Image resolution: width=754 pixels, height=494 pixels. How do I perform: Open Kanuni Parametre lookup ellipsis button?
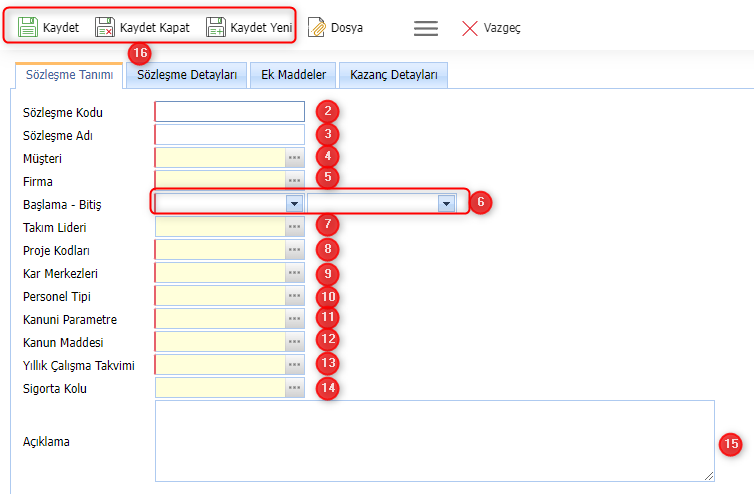point(295,319)
